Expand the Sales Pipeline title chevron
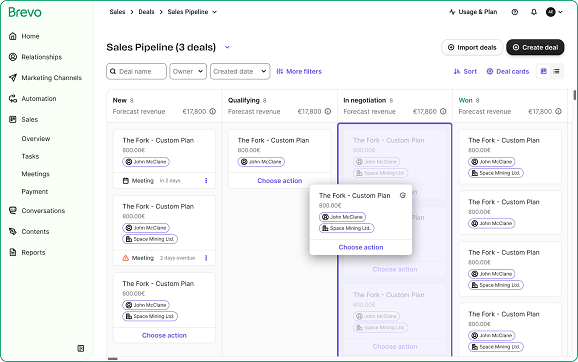 click(227, 47)
